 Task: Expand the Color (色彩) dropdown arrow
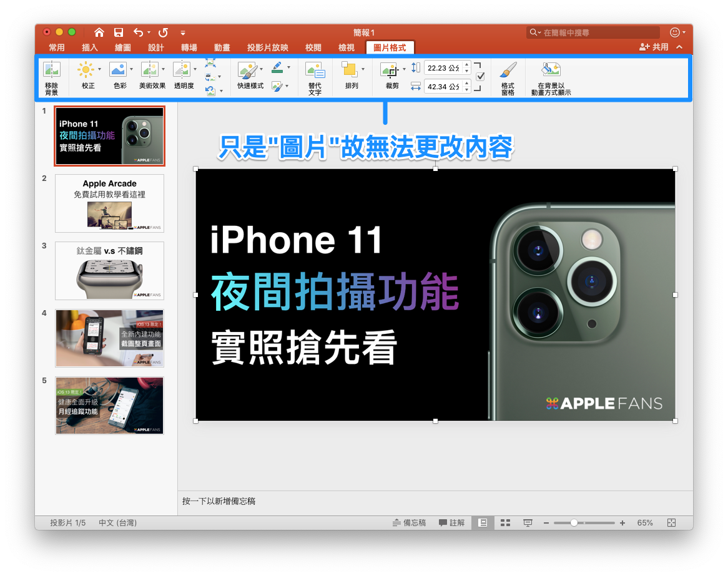pyautogui.click(x=131, y=69)
